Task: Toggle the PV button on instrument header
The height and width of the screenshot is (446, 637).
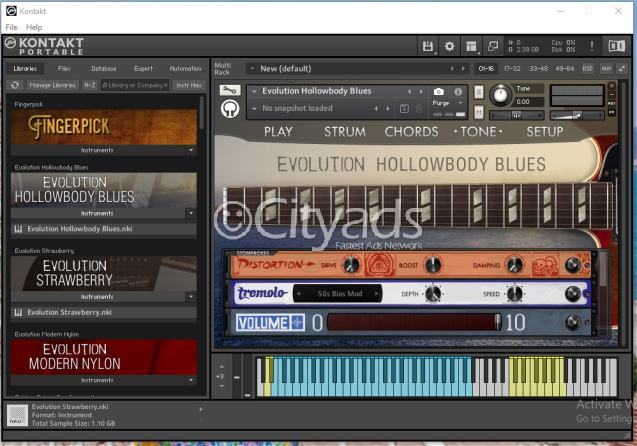Action: [611, 113]
